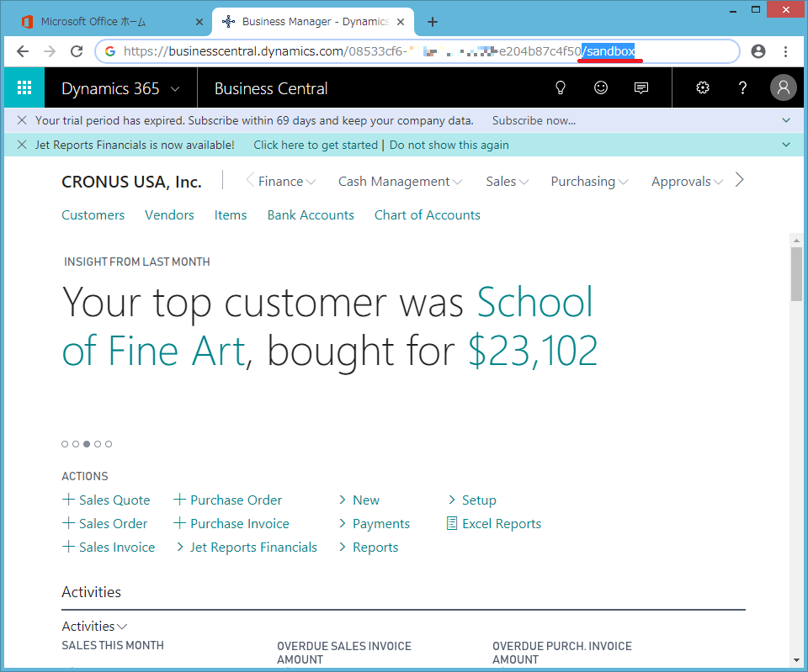Click the scroll-right chevron after Approvals
Viewport: 808px width, 672px height.
[x=740, y=180]
